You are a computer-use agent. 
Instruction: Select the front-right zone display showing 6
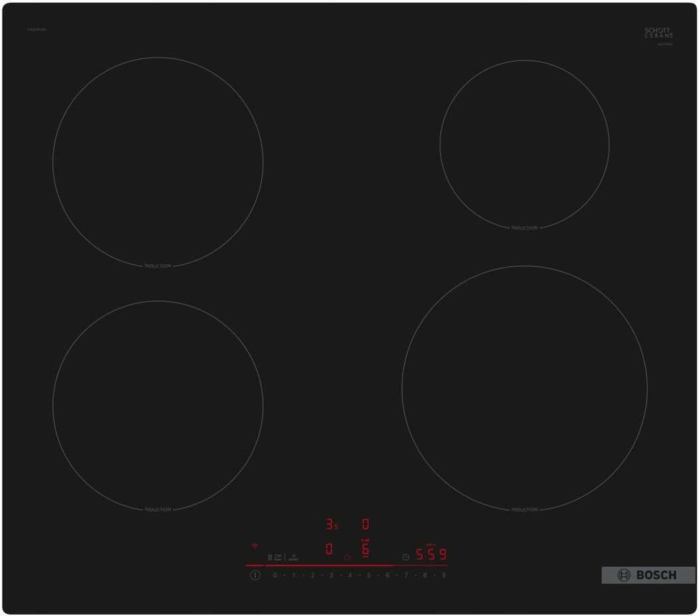point(365,549)
